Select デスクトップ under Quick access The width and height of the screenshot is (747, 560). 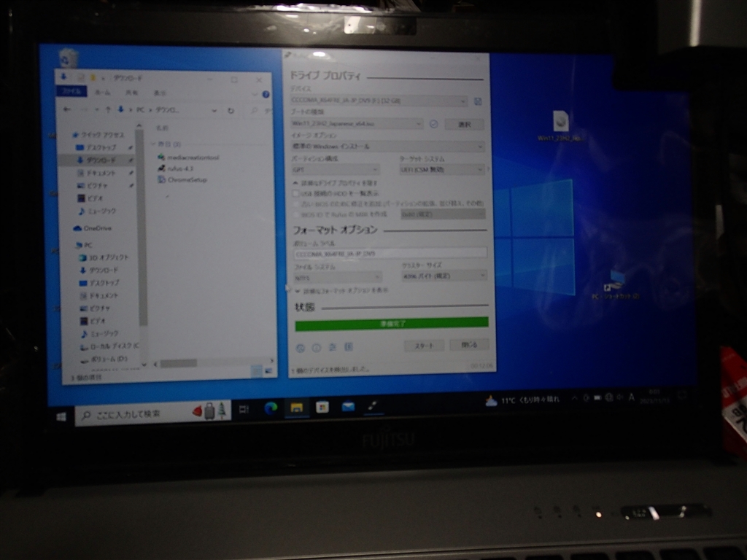[97, 147]
